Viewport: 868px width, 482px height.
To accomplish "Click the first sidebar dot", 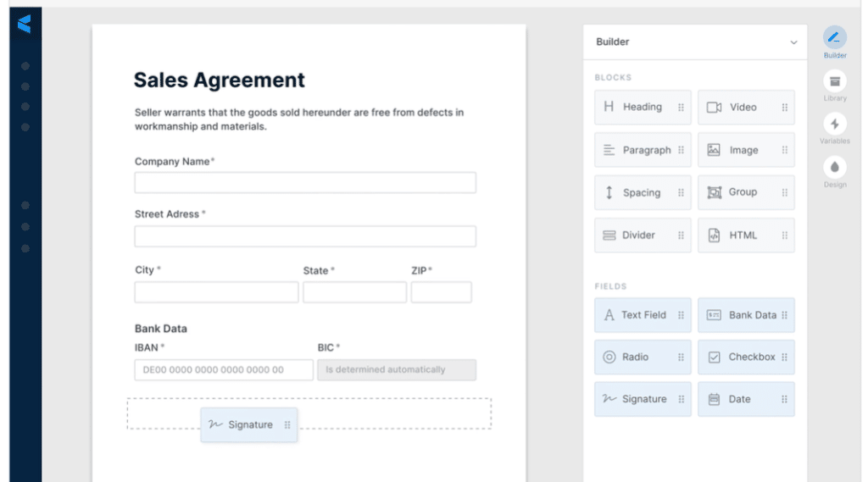I will 25,66.
